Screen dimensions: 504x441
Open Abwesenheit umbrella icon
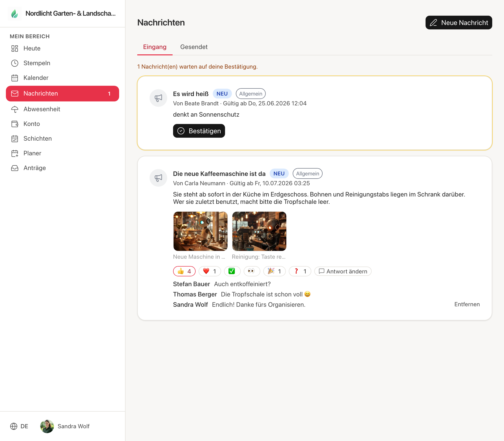tap(15, 109)
